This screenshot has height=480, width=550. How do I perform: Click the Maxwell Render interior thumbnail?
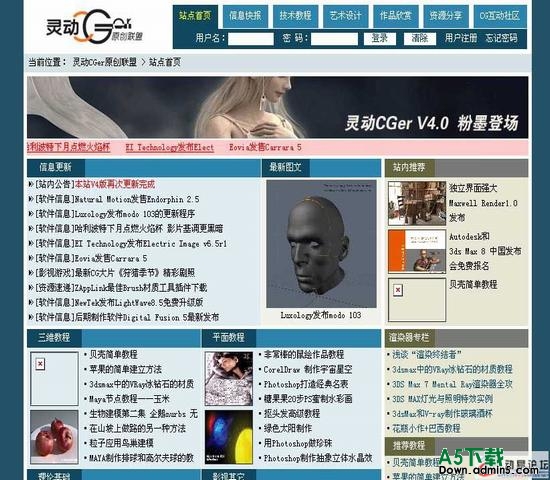pos(417,203)
